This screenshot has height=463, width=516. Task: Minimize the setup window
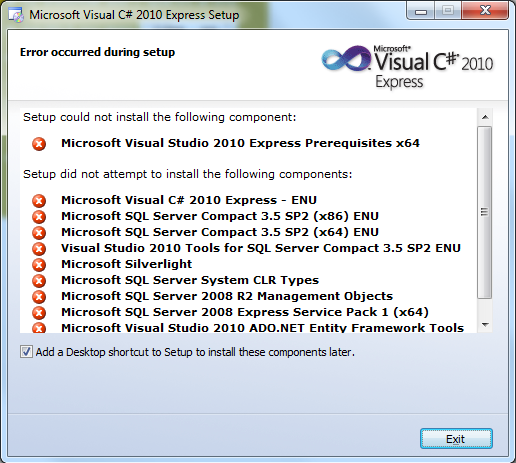[x=421, y=11]
